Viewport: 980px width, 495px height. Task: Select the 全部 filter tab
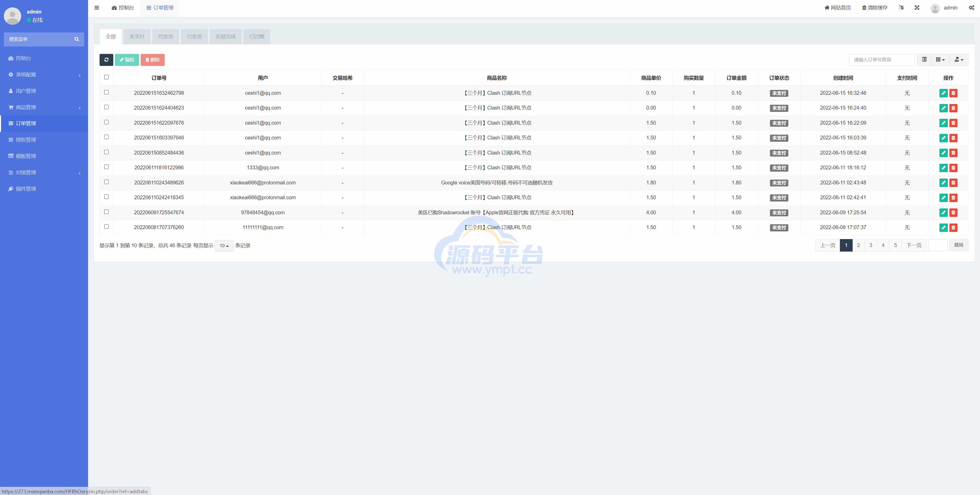pos(111,37)
